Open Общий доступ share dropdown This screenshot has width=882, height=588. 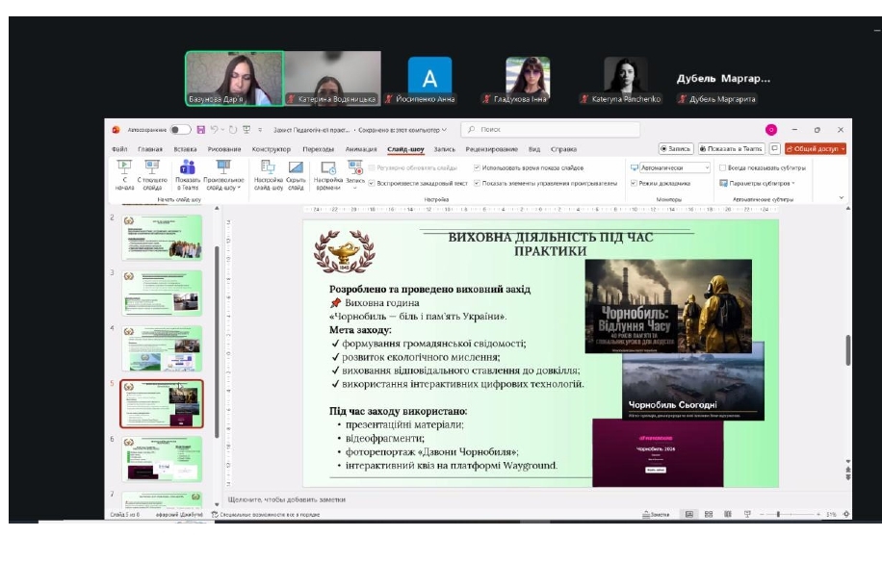pos(816,148)
